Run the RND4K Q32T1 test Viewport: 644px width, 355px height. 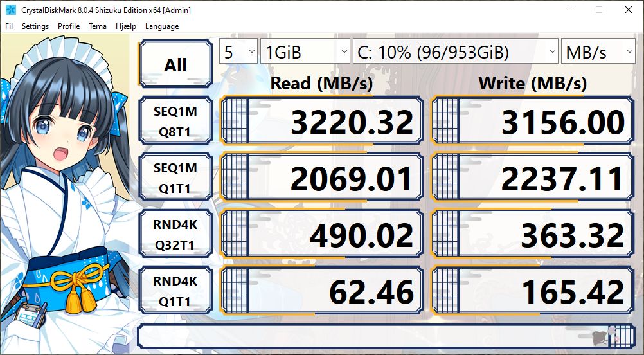pyautogui.click(x=175, y=235)
